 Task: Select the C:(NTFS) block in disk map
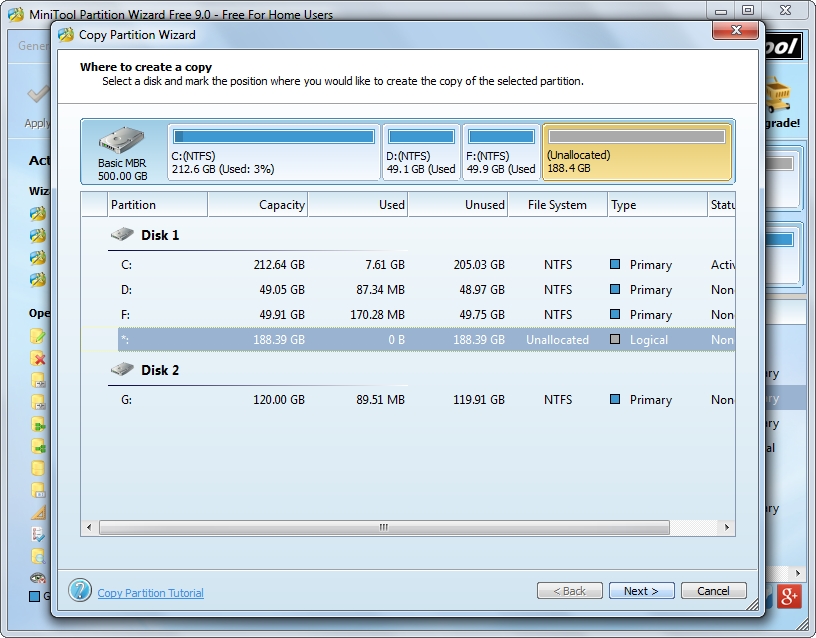tap(274, 152)
